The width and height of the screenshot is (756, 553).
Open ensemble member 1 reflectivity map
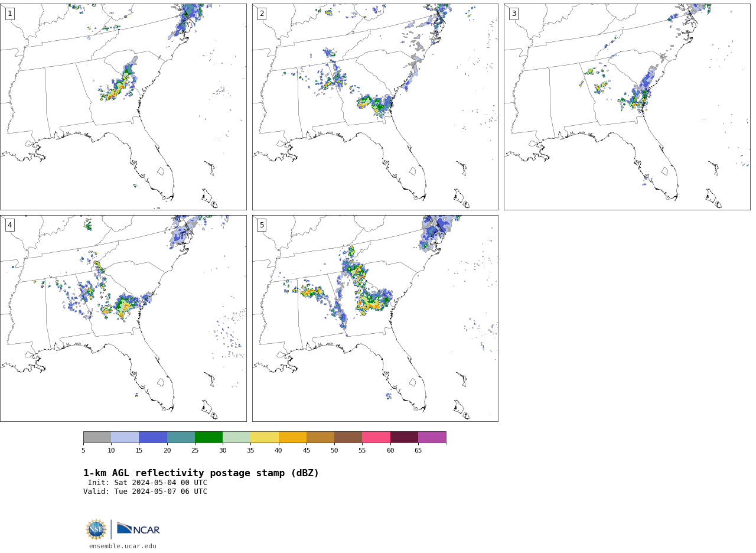(123, 107)
